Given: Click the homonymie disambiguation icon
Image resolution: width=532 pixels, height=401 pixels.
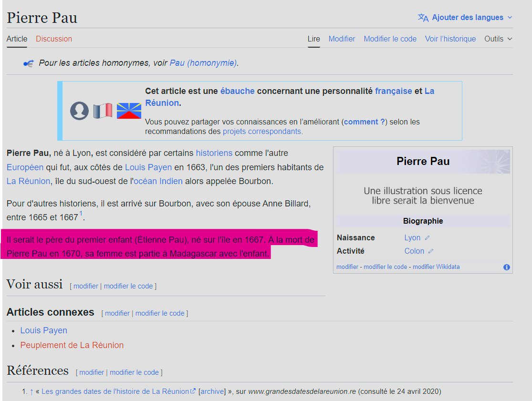Looking at the screenshot, I should click(29, 63).
